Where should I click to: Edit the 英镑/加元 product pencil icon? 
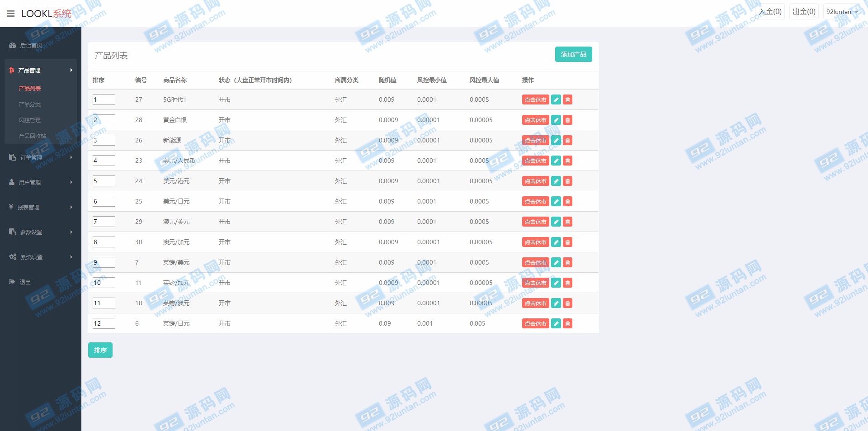(556, 283)
